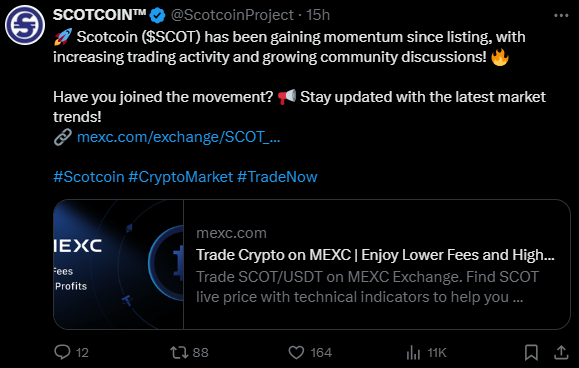Open the @ScotcoinProject handle
Viewport: 579px width, 368px height.
point(232,15)
